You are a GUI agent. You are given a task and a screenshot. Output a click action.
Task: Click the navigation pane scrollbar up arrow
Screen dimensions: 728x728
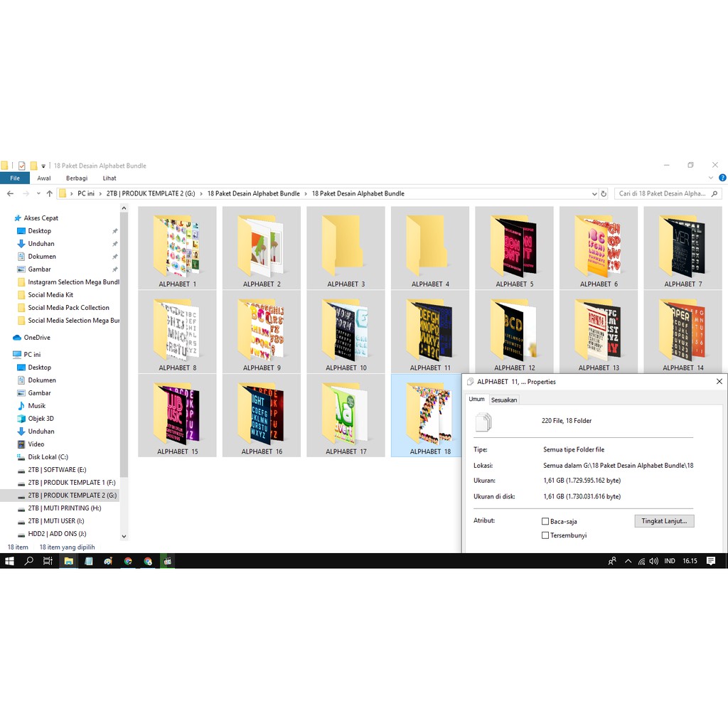[124, 208]
